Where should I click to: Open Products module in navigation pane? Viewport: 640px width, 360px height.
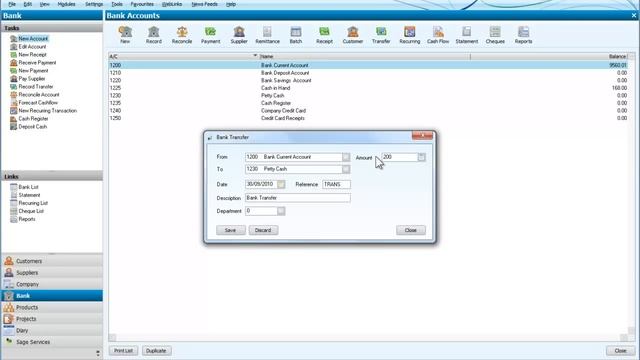(x=52, y=307)
